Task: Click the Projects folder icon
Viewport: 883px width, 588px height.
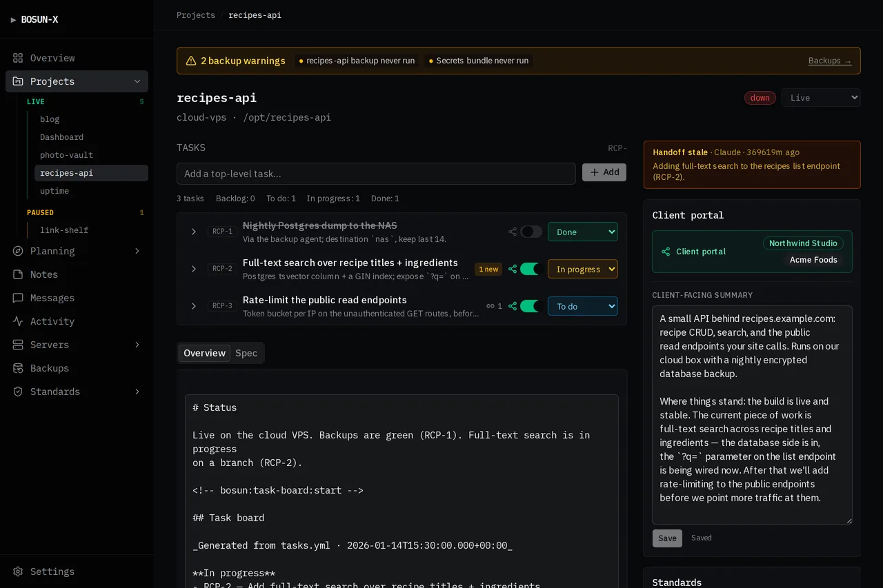Action: 18,81
